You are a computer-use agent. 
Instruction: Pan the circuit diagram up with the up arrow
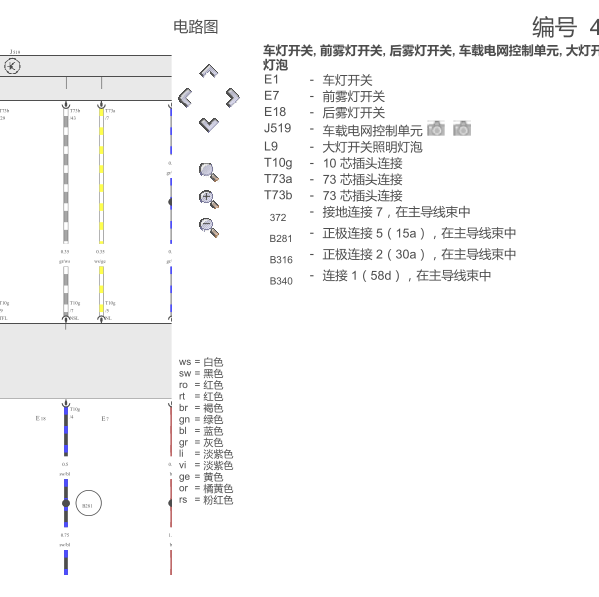tap(209, 71)
